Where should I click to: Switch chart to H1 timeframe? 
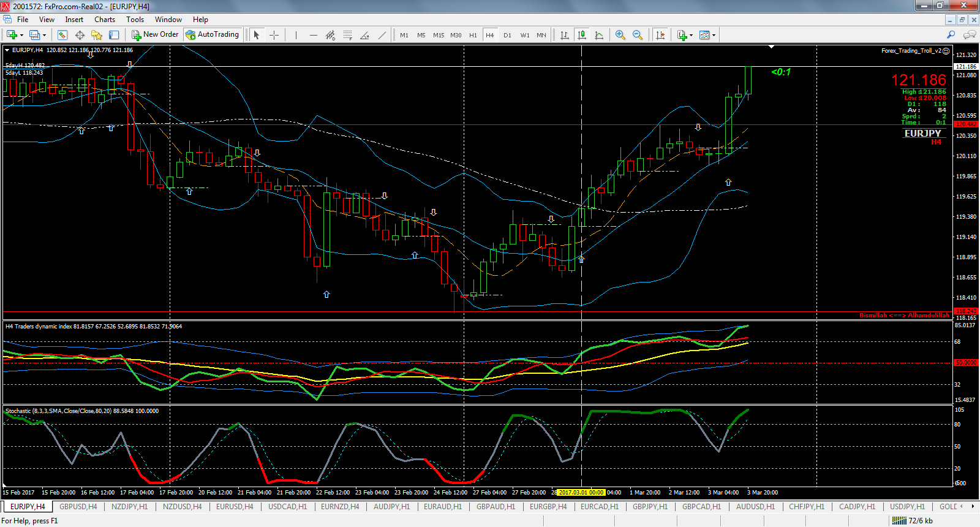pos(473,35)
